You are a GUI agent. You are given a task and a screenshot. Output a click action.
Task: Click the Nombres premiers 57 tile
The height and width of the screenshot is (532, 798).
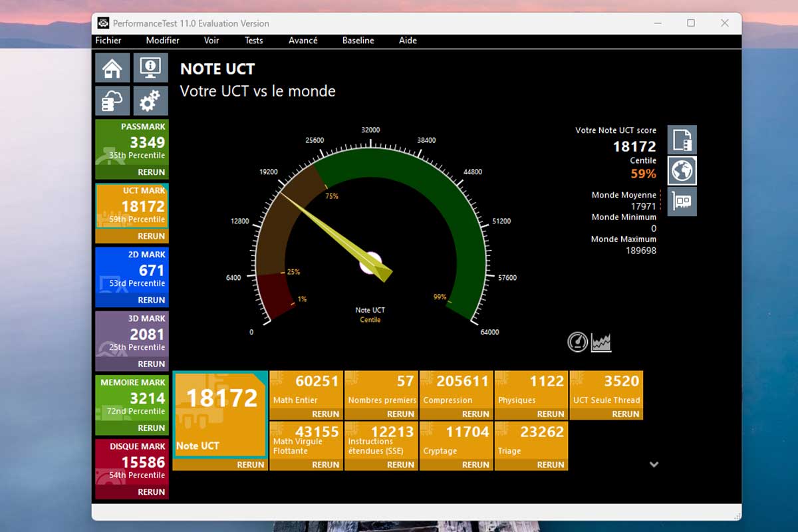pyautogui.click(x=382, y=390)
